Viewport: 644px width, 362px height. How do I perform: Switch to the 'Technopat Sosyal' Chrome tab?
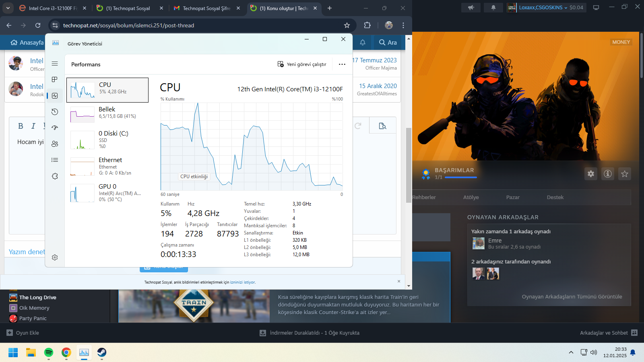(x=130, y=8)
